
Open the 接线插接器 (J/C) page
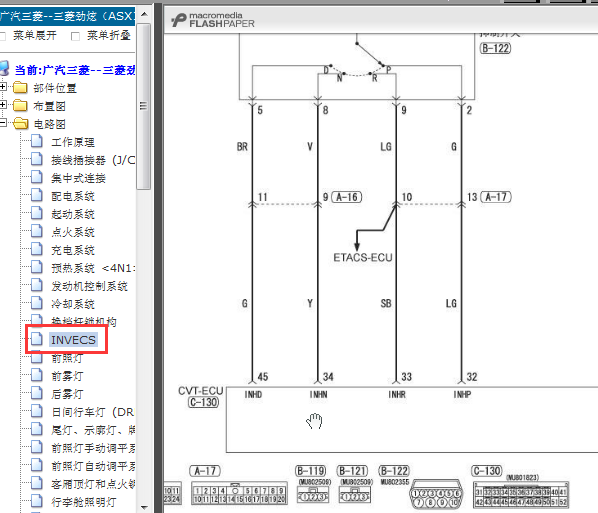click(x=93, y=160)
